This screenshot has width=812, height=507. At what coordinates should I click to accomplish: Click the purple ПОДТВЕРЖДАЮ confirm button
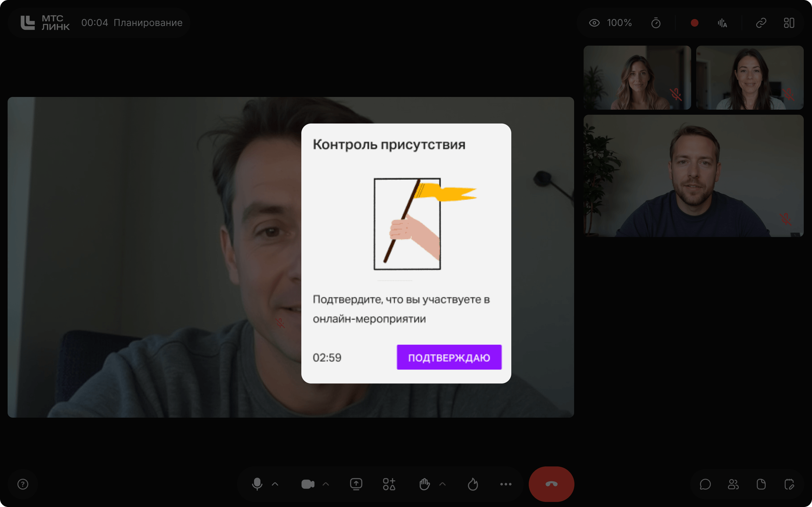449,357
